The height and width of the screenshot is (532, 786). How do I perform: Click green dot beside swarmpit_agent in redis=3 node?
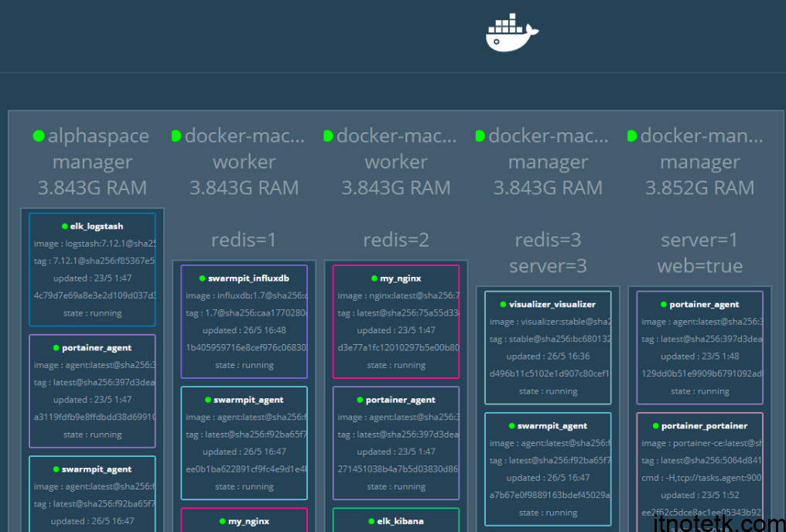coord(512,426)
